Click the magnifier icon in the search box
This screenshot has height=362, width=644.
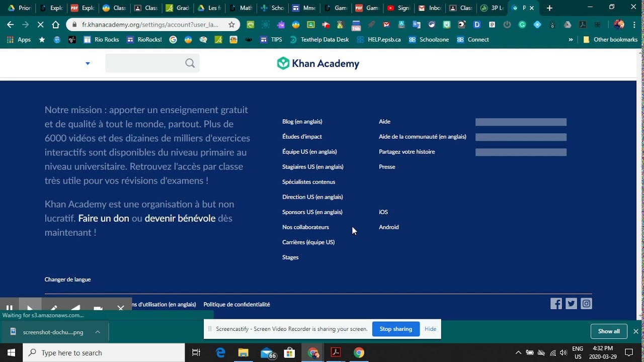[190, 63]
